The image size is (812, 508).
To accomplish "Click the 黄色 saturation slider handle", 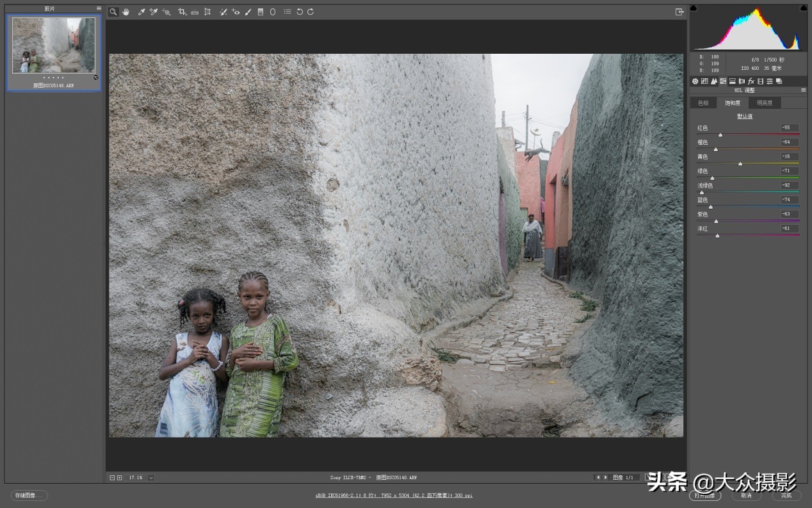I will 740,164.
